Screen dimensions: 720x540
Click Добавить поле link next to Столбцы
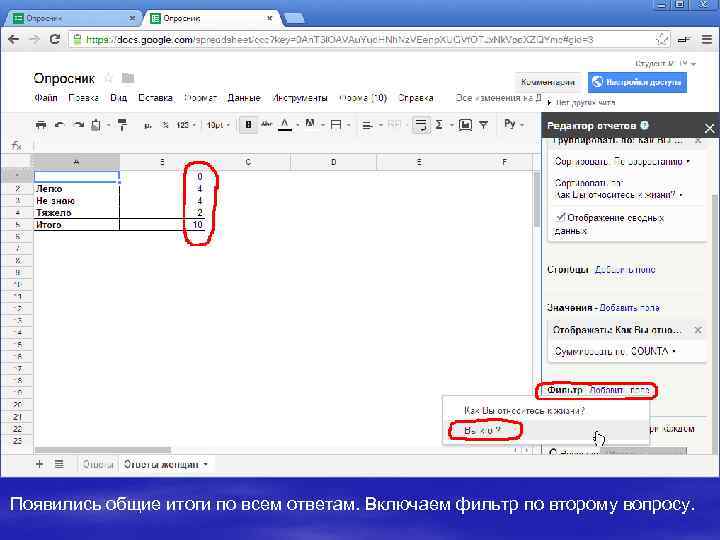pos(625,270)
